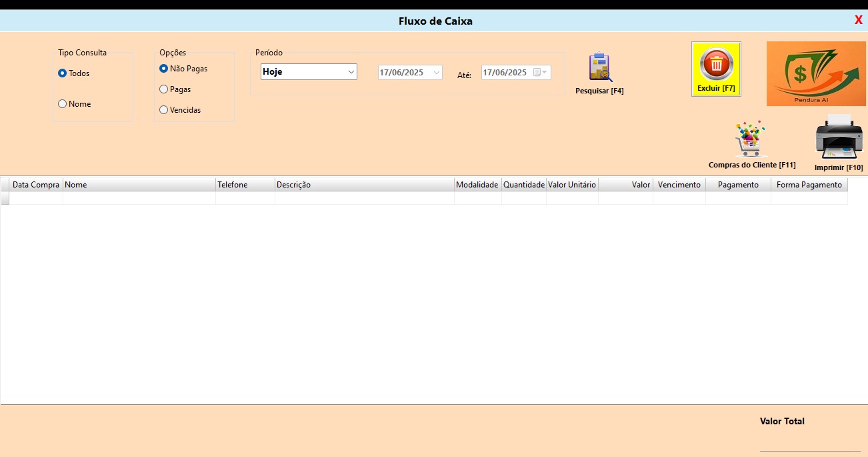Click the Vencimento column header
This screenshot has width=868, height=457.
click(x=679, y=185)
